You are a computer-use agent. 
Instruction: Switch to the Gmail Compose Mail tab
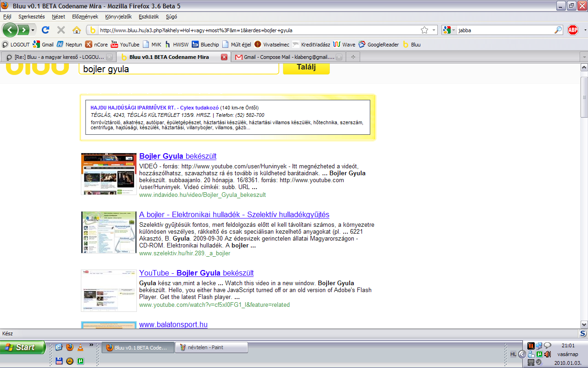288,57
